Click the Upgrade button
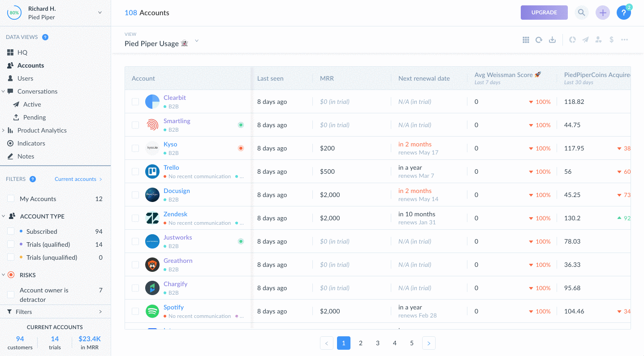 [x=544, y=13]
